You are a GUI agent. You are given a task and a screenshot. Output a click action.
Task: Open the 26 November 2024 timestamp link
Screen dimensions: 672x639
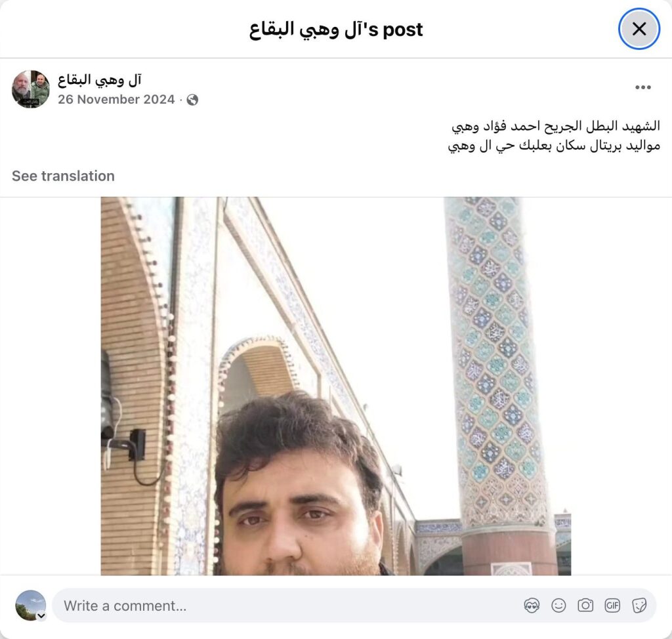[116, 100]
